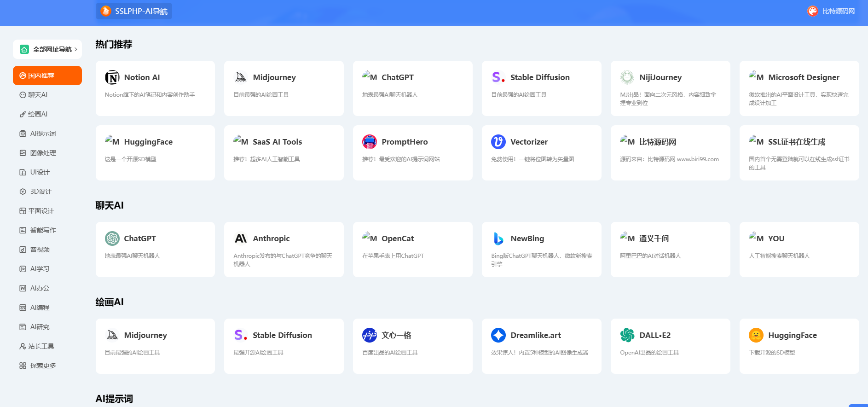Expand the 全部网址导航 chevron arrow
Viewport: 868px width, 407px height.
[x=76, y=49]
